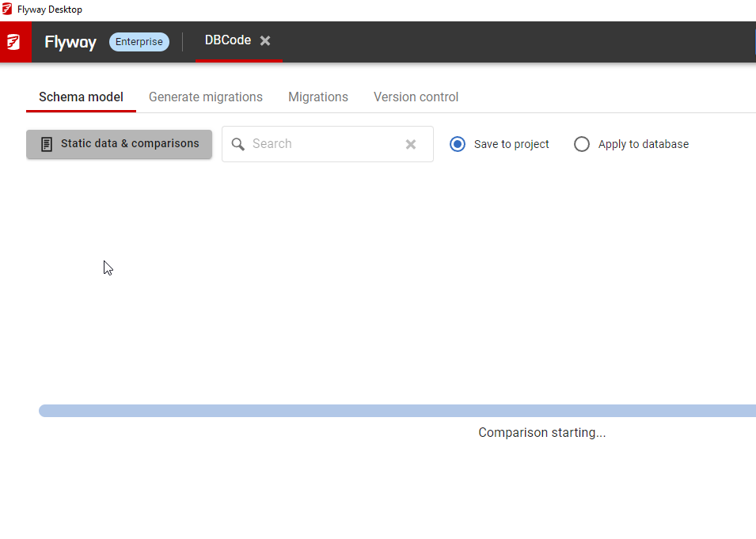Click the Flyway Desktop title bar icon
This screenshot has width=756, height=539.
point(7,9)
